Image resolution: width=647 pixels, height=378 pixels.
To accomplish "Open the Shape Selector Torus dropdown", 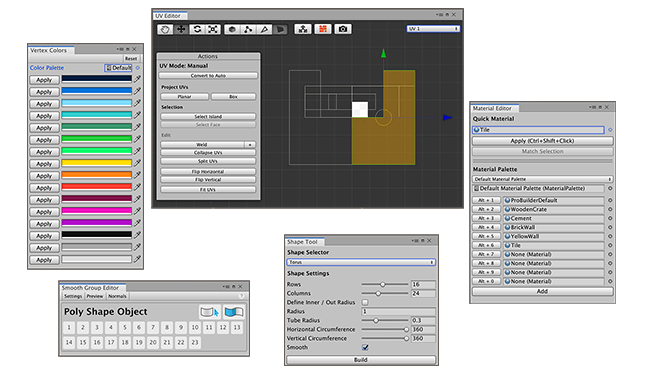I will [x=361, y=262].
